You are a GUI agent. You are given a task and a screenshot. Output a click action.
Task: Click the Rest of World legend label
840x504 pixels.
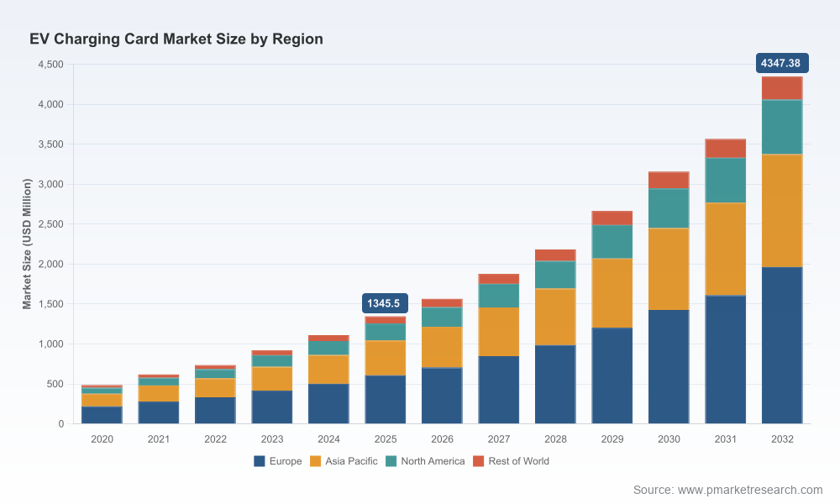tap(518, 461)
